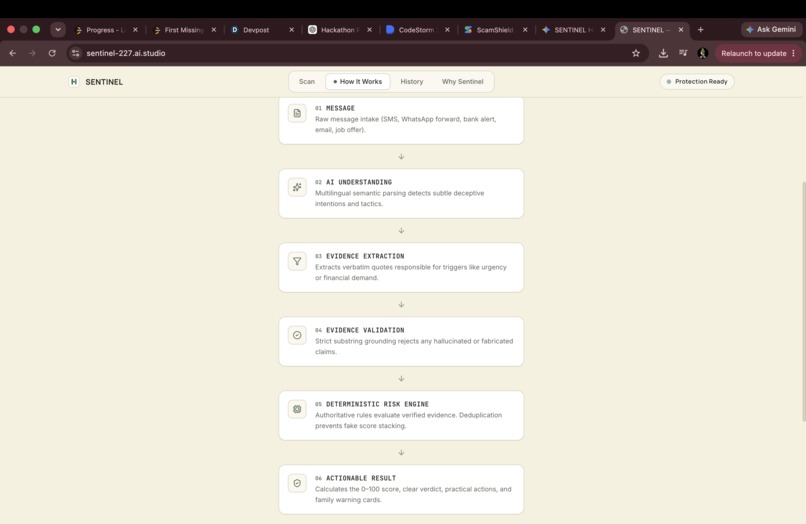Click the 03 EVIDENCE EXTRACTION heading

(x=359, y=256)
